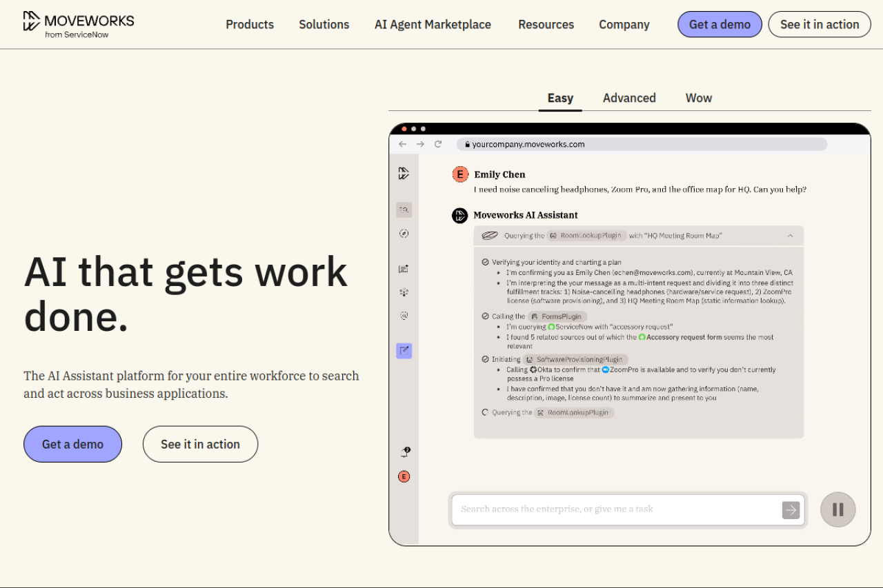Viewport: 883px width, 588px height.
Task: Click the header See it in action button
Action: click(820, 24)
